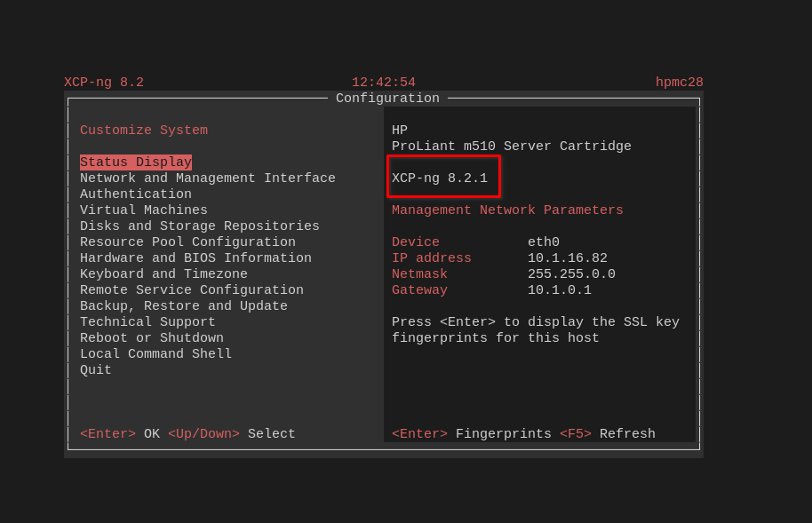812x523 pixels.
Task: Click the IP address label
Action: 432,258
